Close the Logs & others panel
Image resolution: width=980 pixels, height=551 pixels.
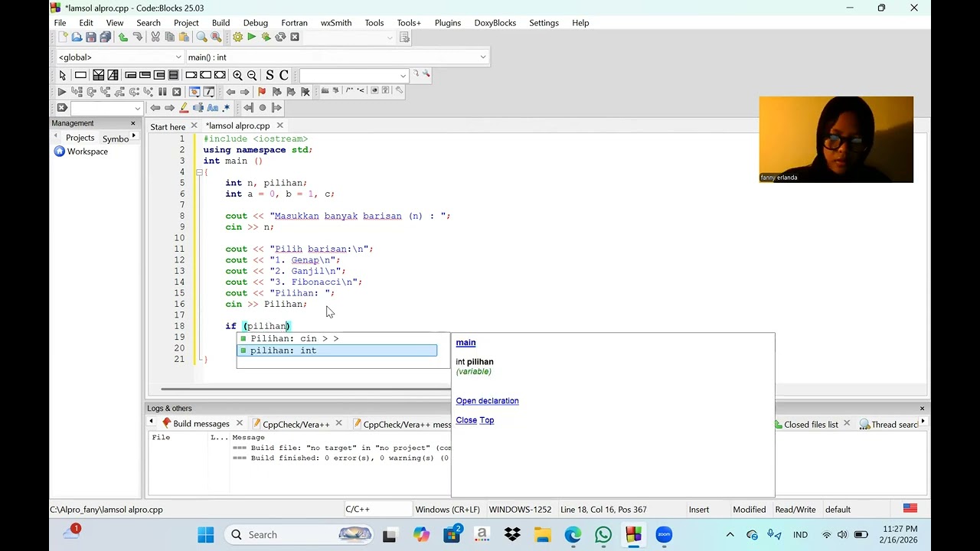pos(922,409)
